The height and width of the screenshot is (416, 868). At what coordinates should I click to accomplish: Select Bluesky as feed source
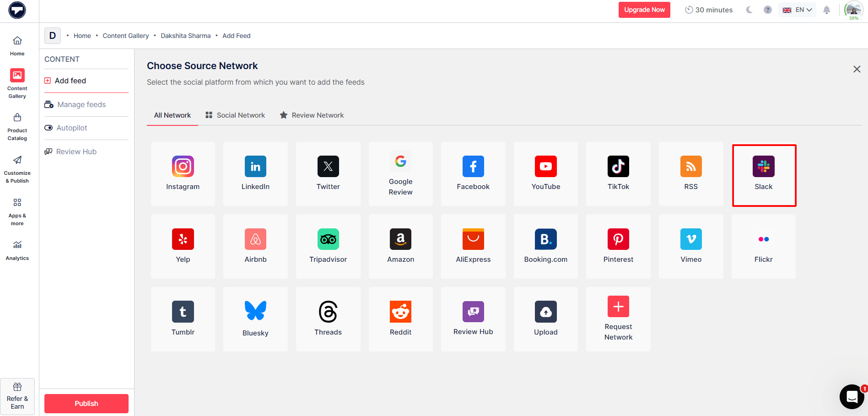(255, 319)
